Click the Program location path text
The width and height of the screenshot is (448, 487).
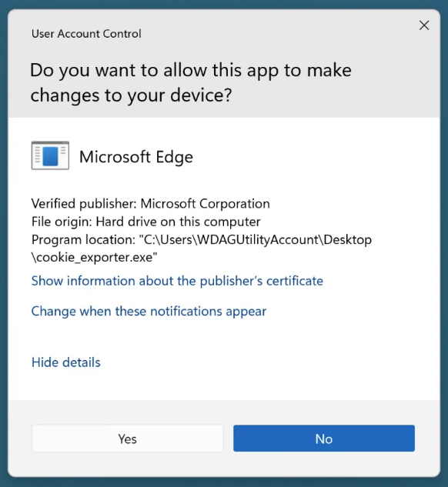[x=202, y=249]
